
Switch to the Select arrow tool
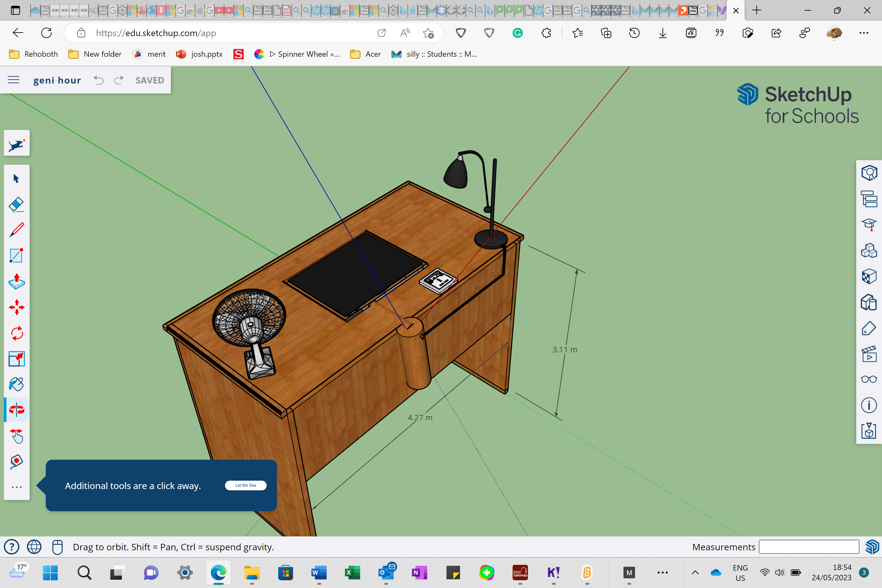16,179
